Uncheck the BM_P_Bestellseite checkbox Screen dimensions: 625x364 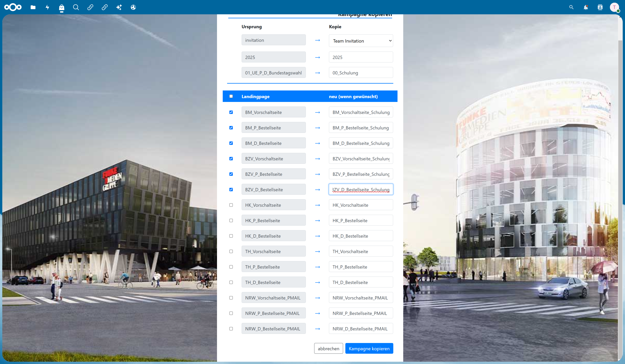[231, 128]
